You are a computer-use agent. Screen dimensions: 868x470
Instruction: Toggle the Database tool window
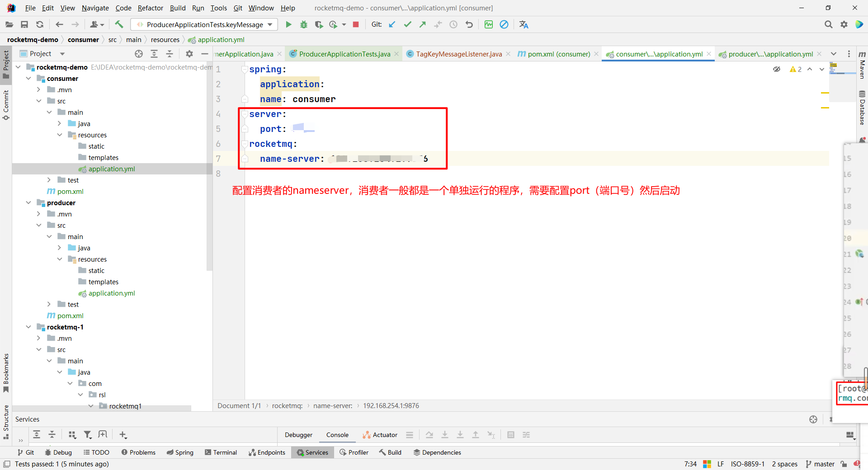[x=862, y=108]
